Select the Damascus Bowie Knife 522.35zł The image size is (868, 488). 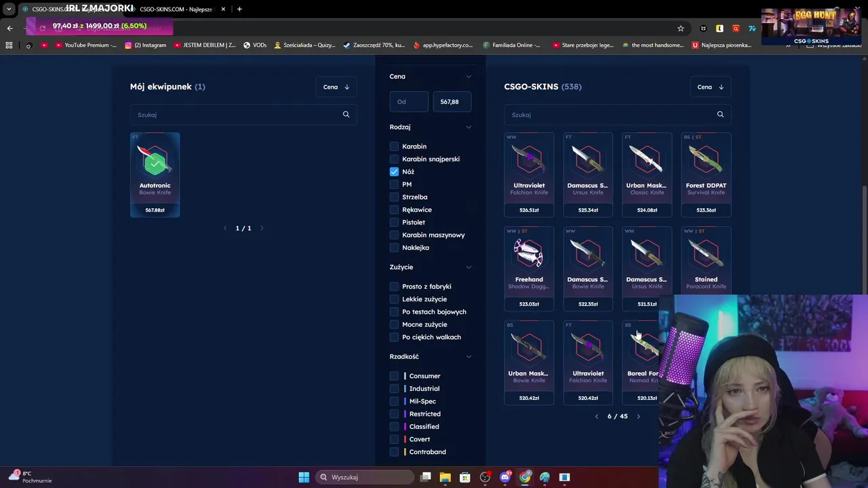point(588,268)
